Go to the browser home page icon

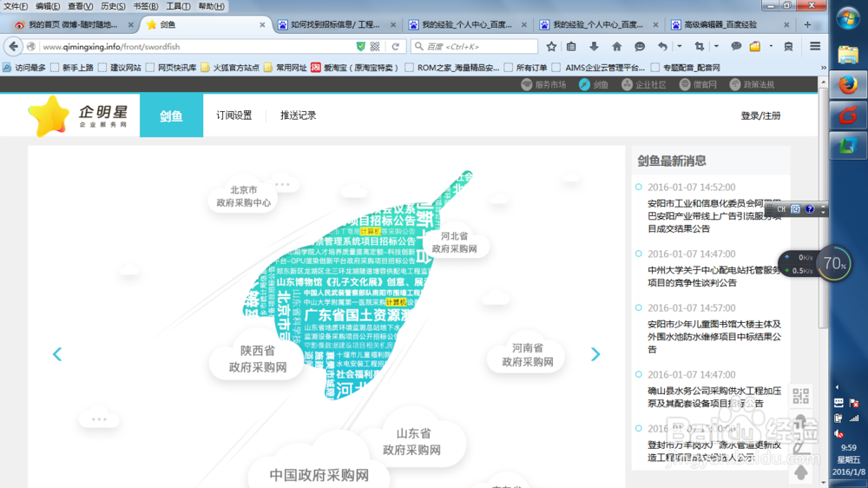[x=616, y=47]
